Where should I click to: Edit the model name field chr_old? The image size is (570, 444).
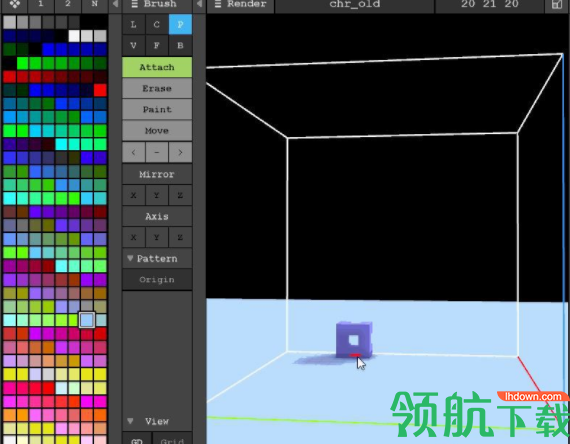point(354,4)
